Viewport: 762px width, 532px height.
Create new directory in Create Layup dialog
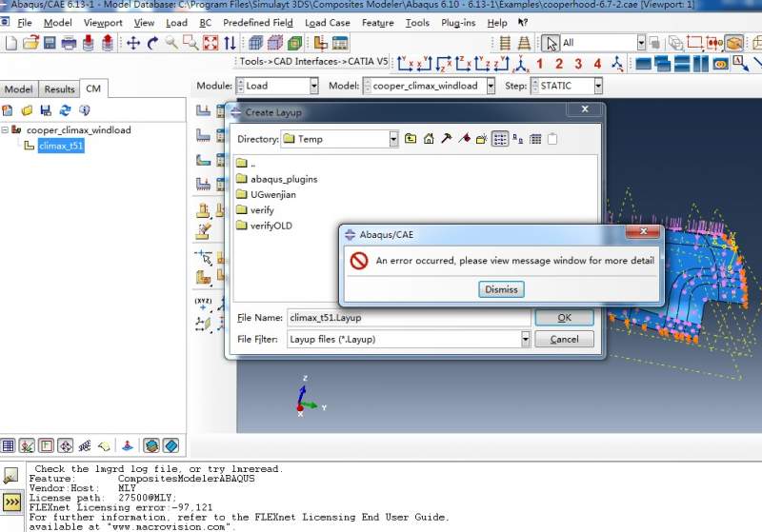point(482,139)
